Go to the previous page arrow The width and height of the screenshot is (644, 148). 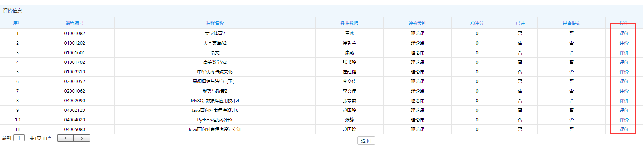coord(66,138)
